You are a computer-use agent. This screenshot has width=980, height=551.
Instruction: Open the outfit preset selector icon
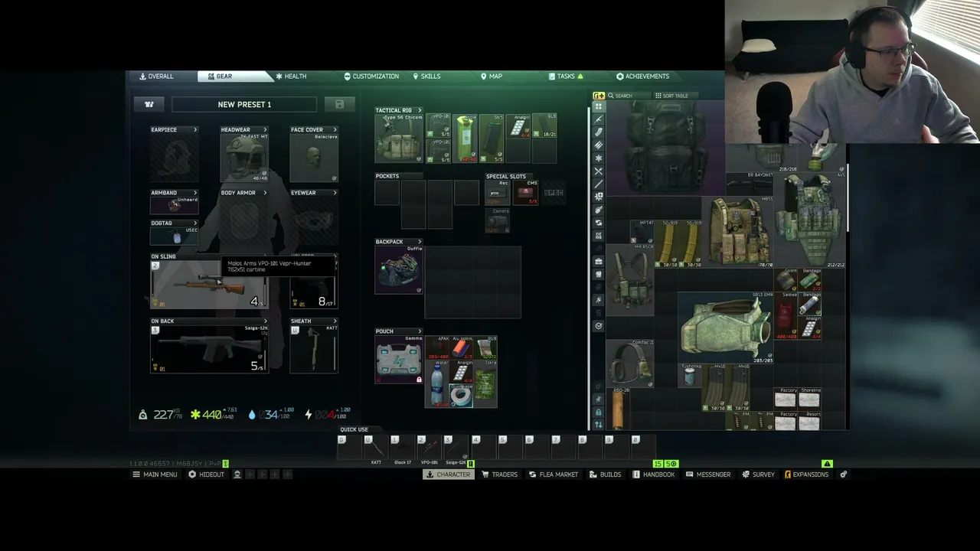pyautogui.click(x=149, y=104)
